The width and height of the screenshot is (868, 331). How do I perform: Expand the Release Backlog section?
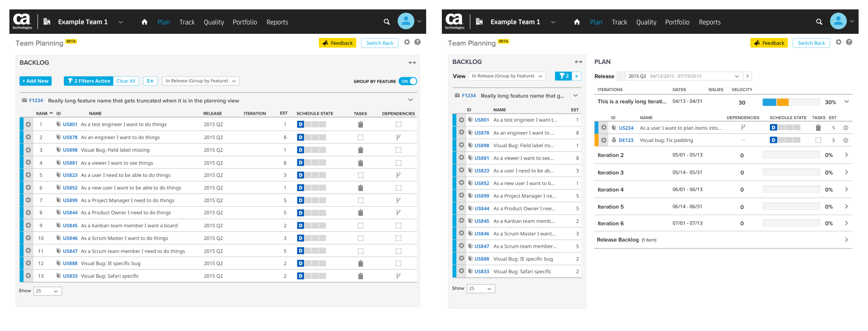pyautogui.click(x=846, y=240)
